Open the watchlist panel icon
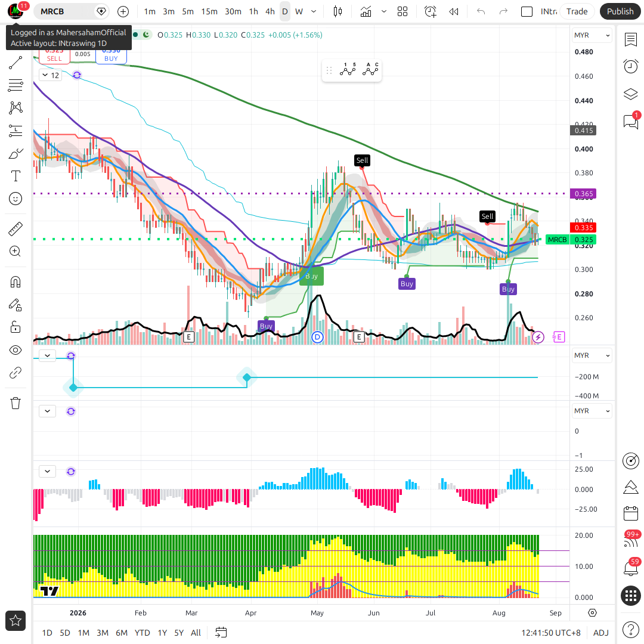Viewport: 644px width, 644px height. pyautogui.click(x=631, y=40)
